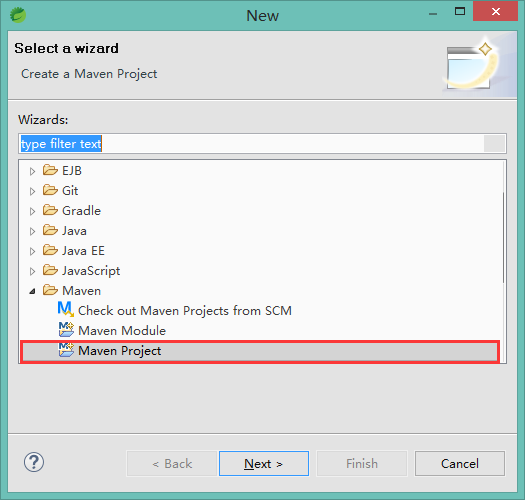Click Check out Maven Projects SCM icon
This screenshot has height=500, width=525.
coord(66,309)
